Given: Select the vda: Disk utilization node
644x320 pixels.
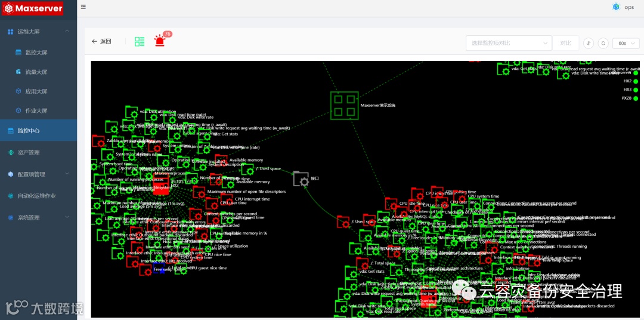Looking at the screenshot, I should click(x=131, y=112).
